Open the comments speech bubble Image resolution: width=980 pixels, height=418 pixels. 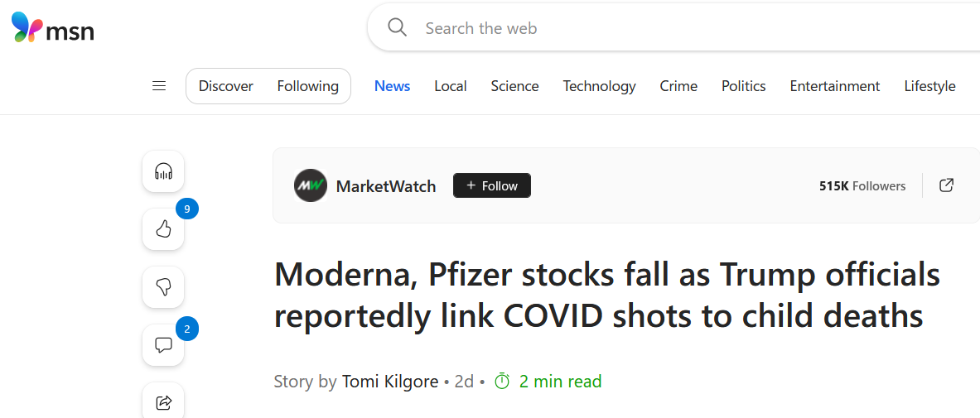[x=163, y=345]
